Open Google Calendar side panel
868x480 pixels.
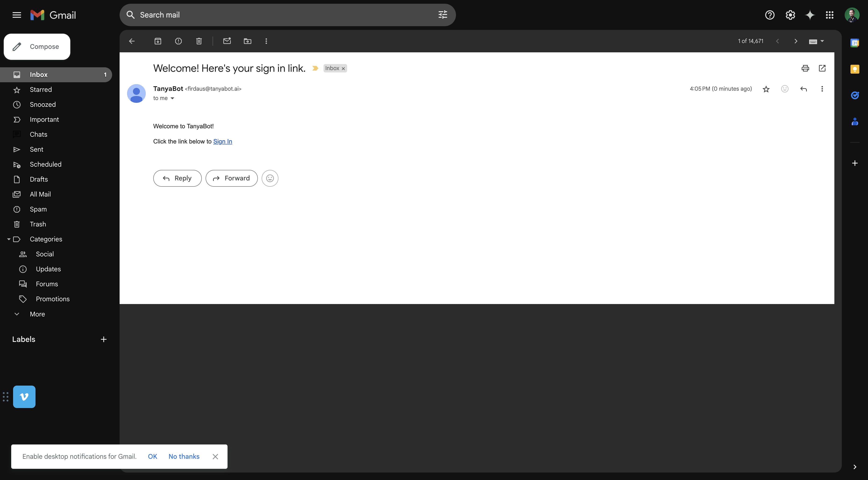(x=854, y=43)
